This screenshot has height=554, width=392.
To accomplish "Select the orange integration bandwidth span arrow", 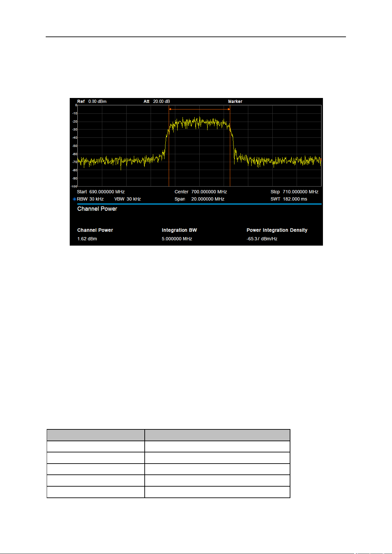I will [x=199, y=109].
